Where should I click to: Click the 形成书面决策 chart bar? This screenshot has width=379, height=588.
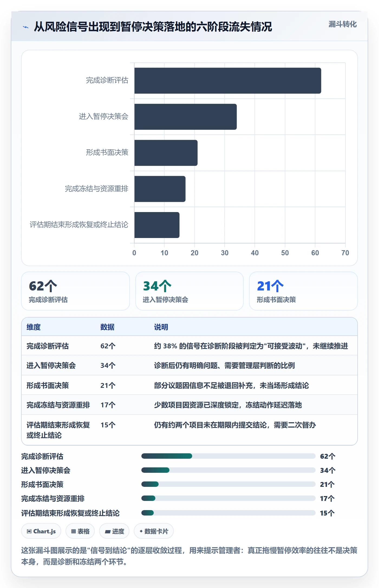point(166,153)
